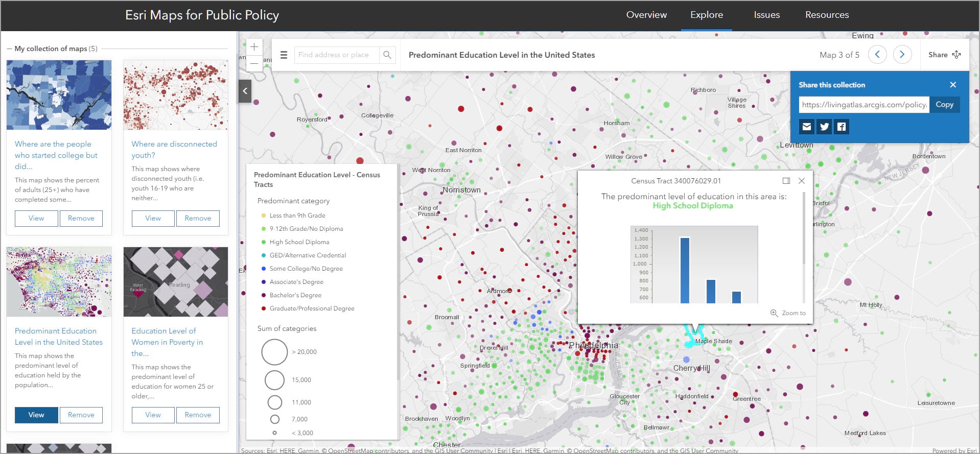Click the 11,000 size legend circle
This screenshot has width=980, height=454.
(x=275, y=402)
